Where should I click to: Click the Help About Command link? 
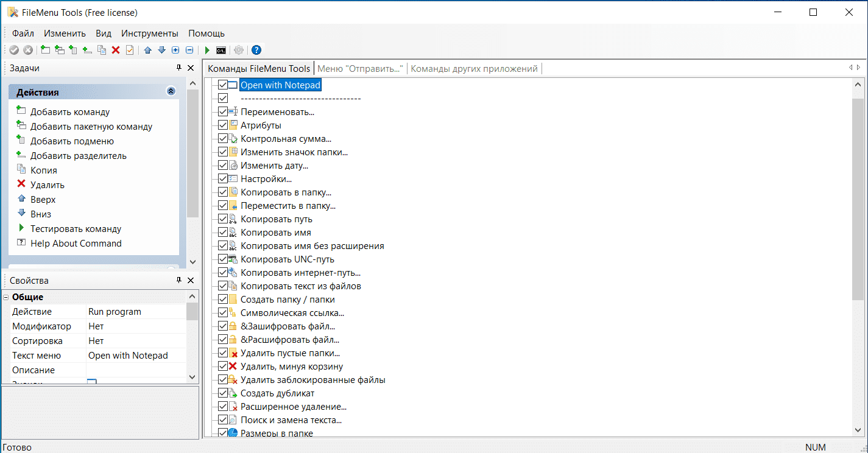point(76,244)
